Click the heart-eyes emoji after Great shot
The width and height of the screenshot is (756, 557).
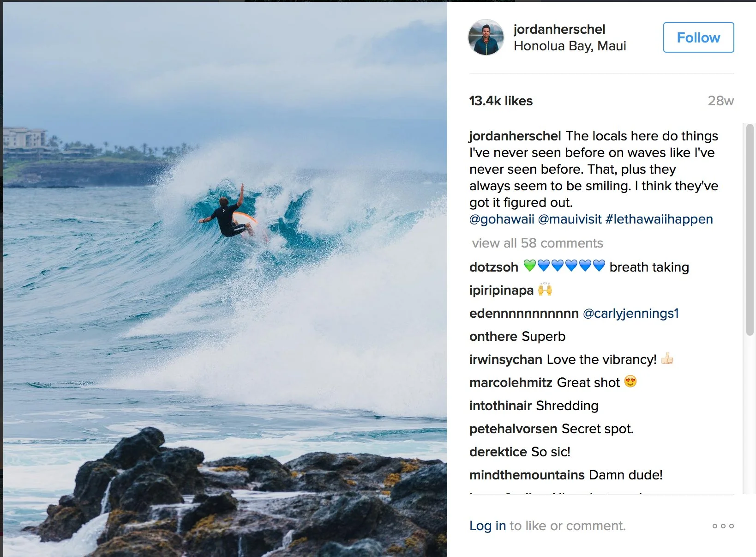(x=630, y=381)
